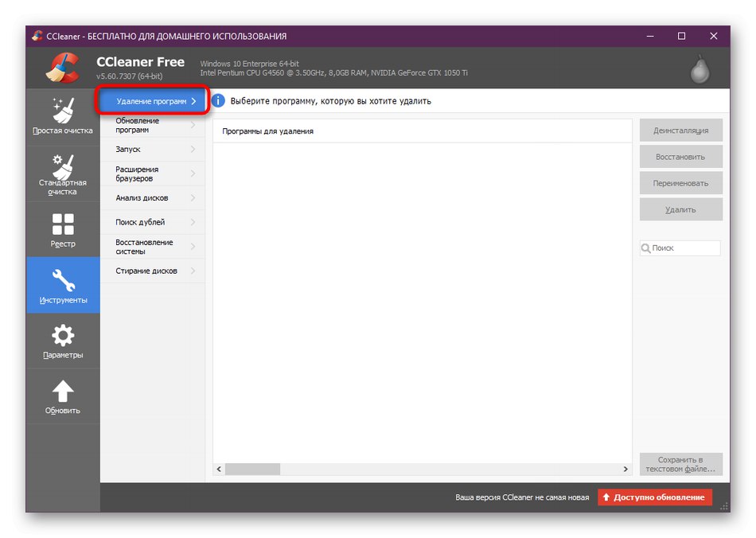
Task: Click the scrollbar left arrow
Action: (219, 469)
